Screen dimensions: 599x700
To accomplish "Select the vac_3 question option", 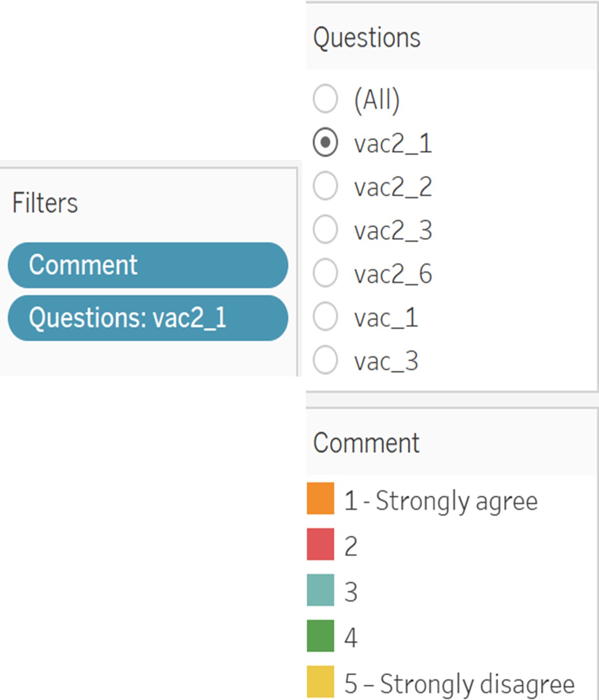I will coord(325,360).
